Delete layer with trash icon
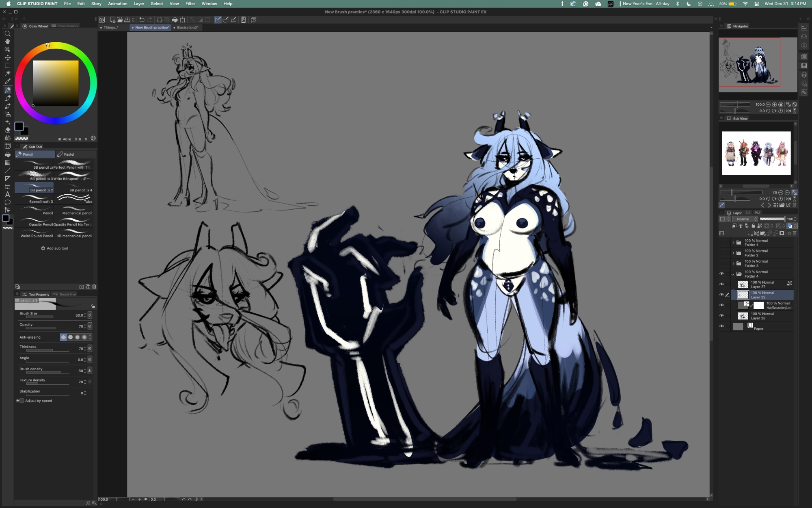 point(795,233)
